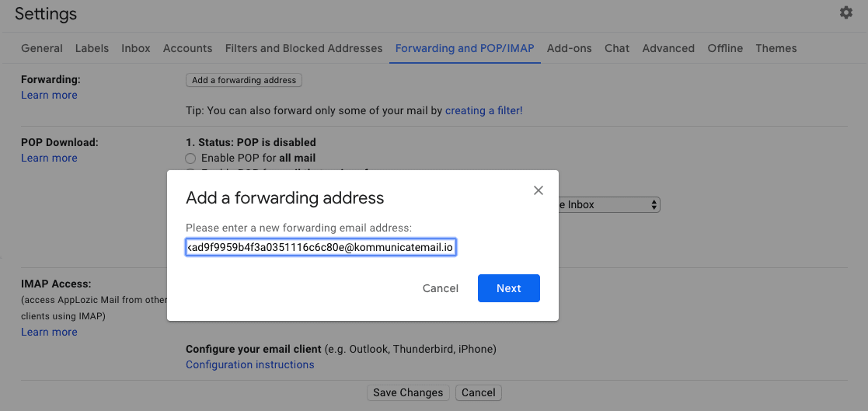
Task: Select Enable POP for all mail
Action: coord(190,158)
